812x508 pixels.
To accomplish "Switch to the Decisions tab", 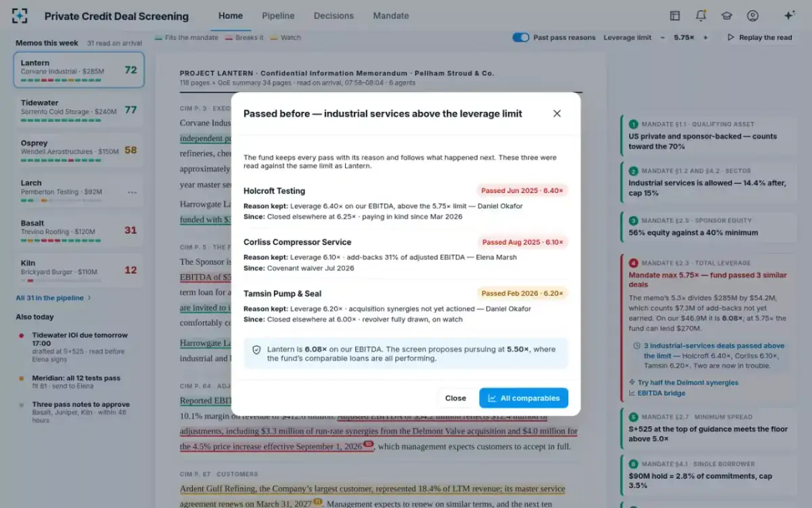I will point(334,16).
